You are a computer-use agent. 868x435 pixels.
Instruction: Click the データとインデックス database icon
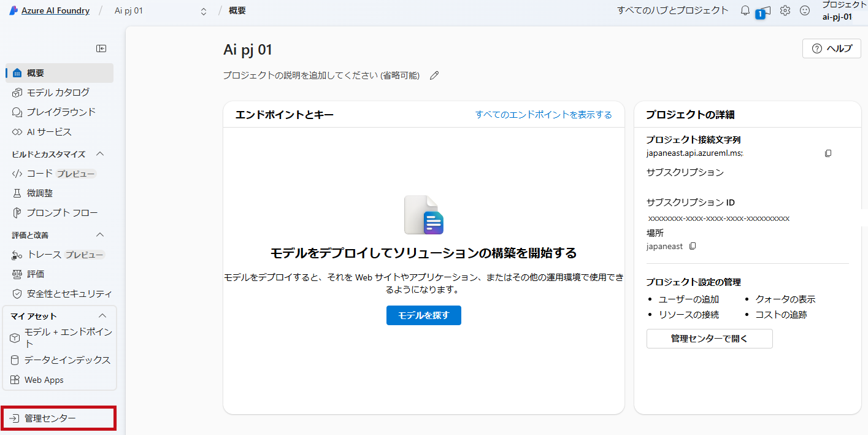point(15,360)
